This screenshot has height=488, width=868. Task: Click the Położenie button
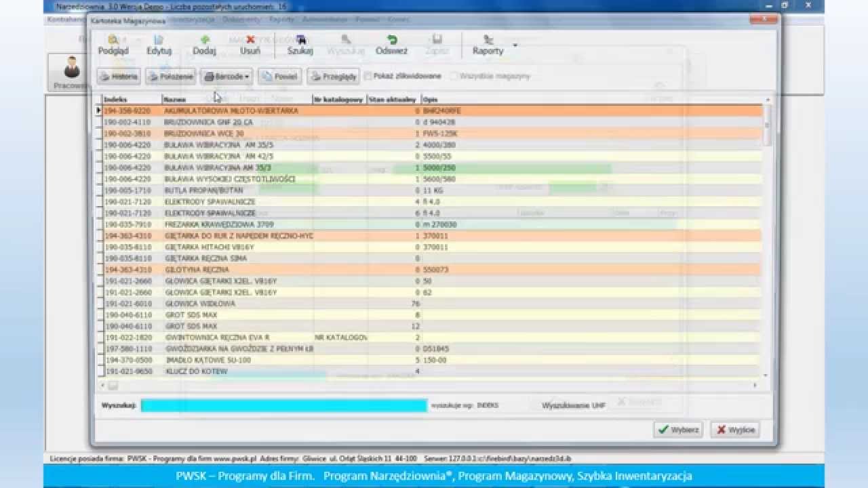pyautogui.click(x=171, y=77)
